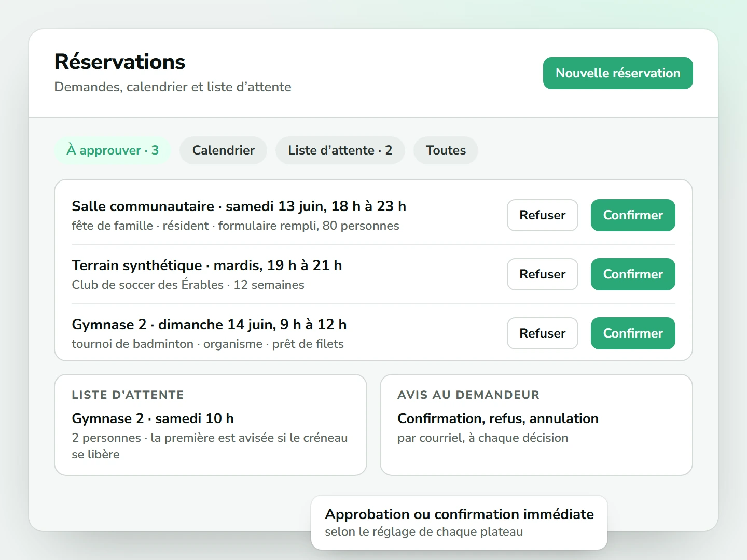The width and height of the screenshot is (747, 560).
Task: Refuse the Salle communautaire request
Action: [x=543, y=215]
